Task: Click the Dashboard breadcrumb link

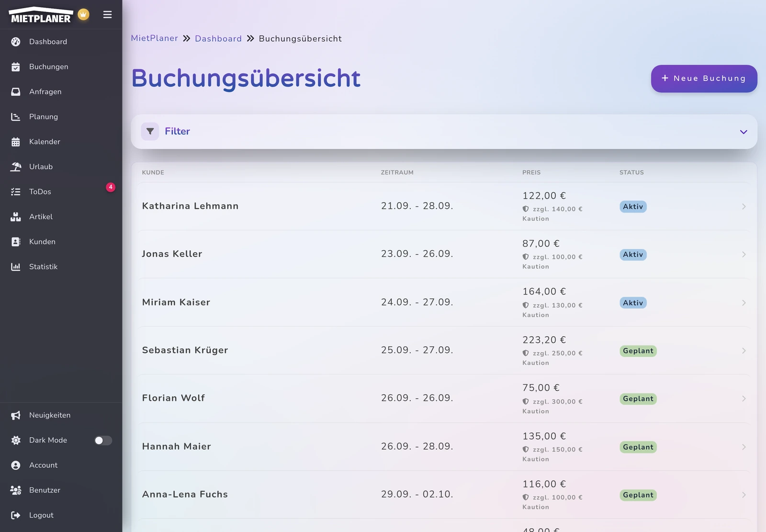Action: [x=218, y=38]
